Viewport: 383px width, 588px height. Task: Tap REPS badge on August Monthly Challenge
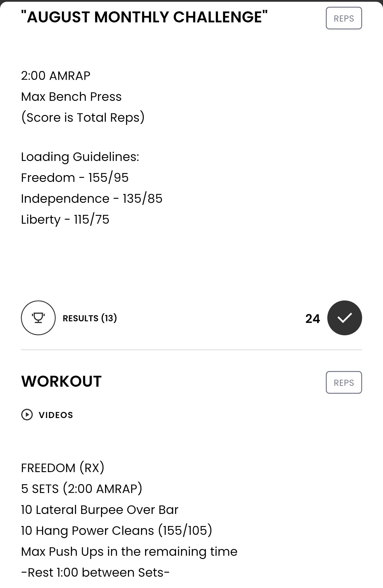(x=344, y=18)
